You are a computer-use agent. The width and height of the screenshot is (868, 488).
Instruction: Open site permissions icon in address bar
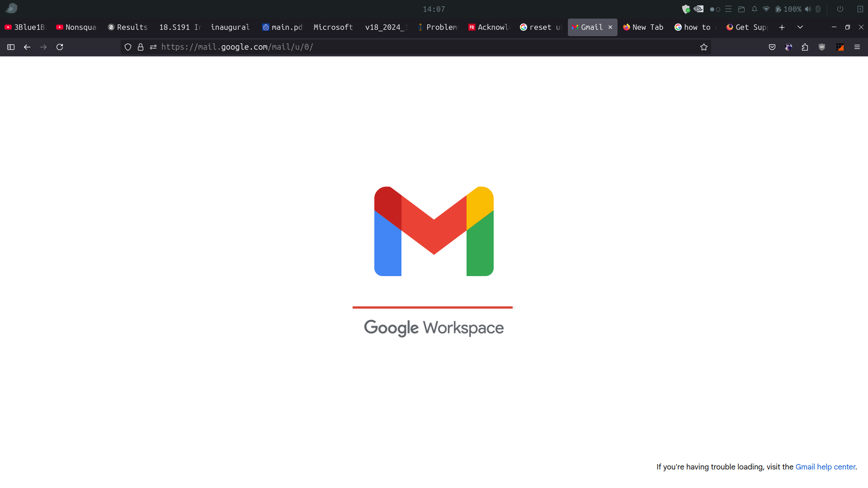(x=153, y=47)
